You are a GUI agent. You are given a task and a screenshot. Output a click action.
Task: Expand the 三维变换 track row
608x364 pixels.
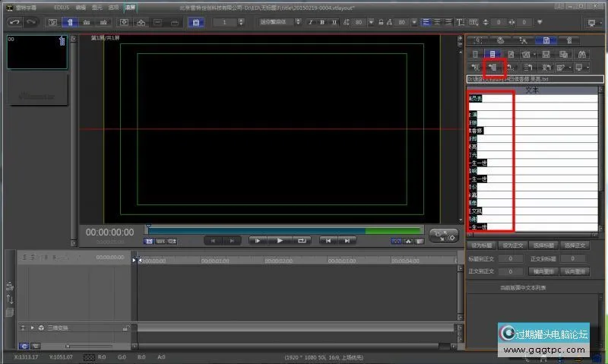(32, 328)
